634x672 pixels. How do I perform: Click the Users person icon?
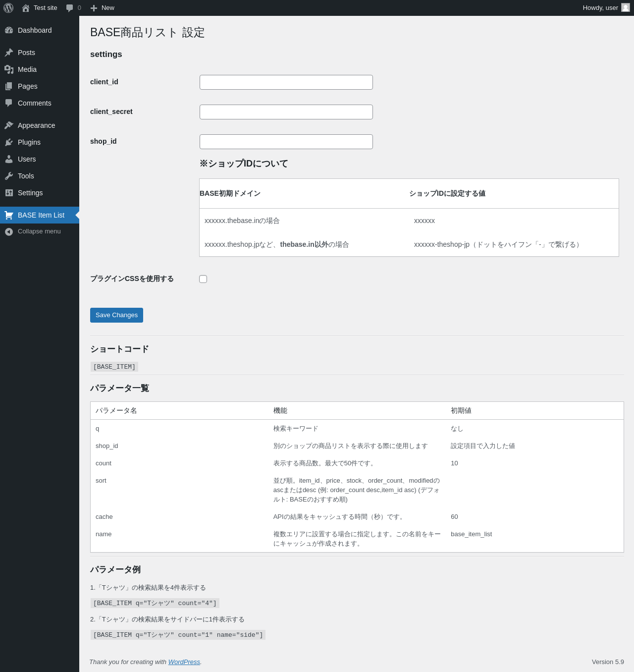tap(9, 159)
